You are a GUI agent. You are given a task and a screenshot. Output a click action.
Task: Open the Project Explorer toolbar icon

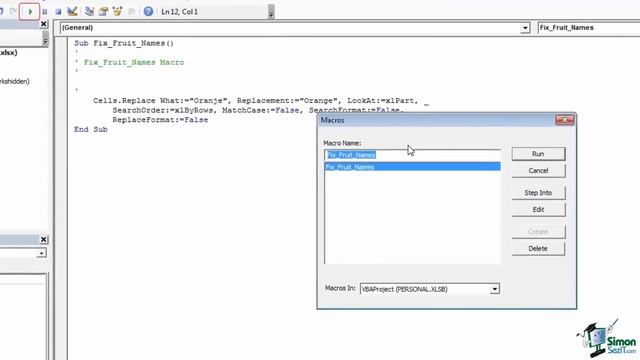coord(89,11)
